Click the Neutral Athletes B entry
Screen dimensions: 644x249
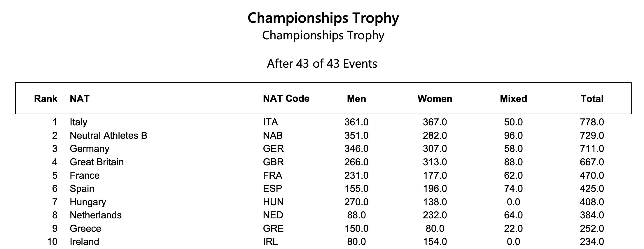(108, 136)
